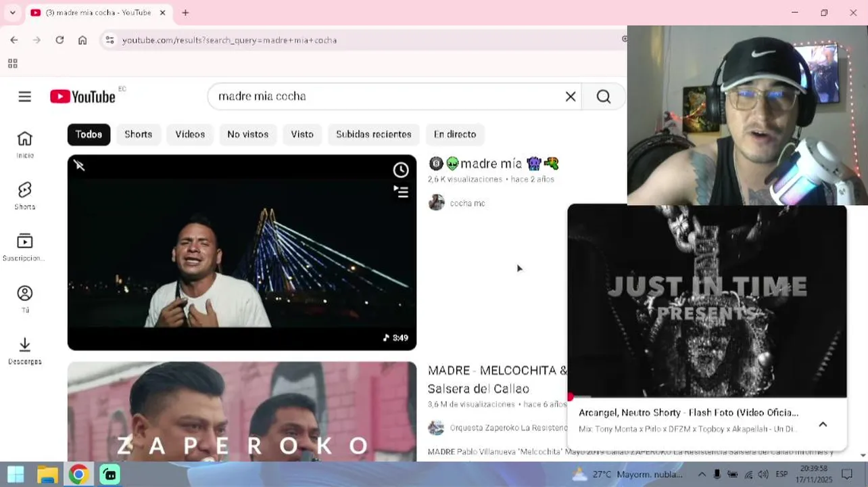Show hidden system tray icons
Screen dimensions: 868x487
coord(701,474)
